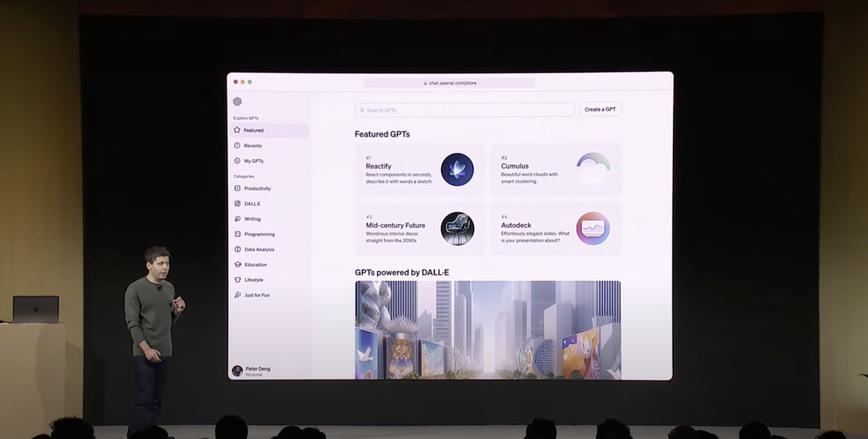Viewport: 868px width, 439px height.
Task: Click the Reactify description text
Action: point(399,178)
